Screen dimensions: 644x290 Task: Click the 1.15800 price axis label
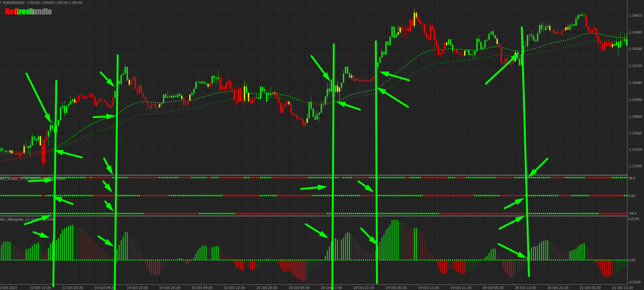pos(635,117)
